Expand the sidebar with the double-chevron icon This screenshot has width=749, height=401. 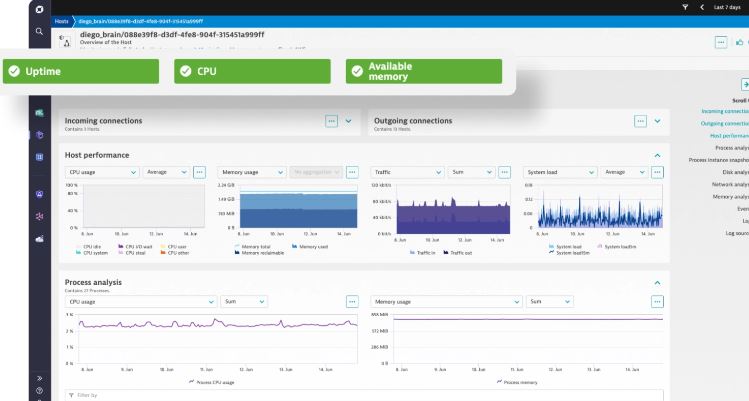pos(39,379)
